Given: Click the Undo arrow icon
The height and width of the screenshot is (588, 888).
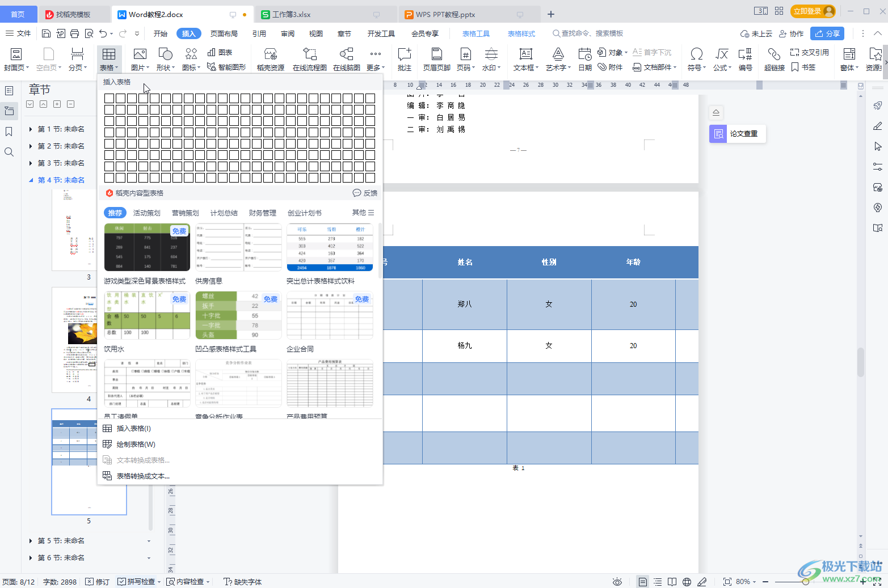Looking at the screenshot, I should (x=103, y=33).
